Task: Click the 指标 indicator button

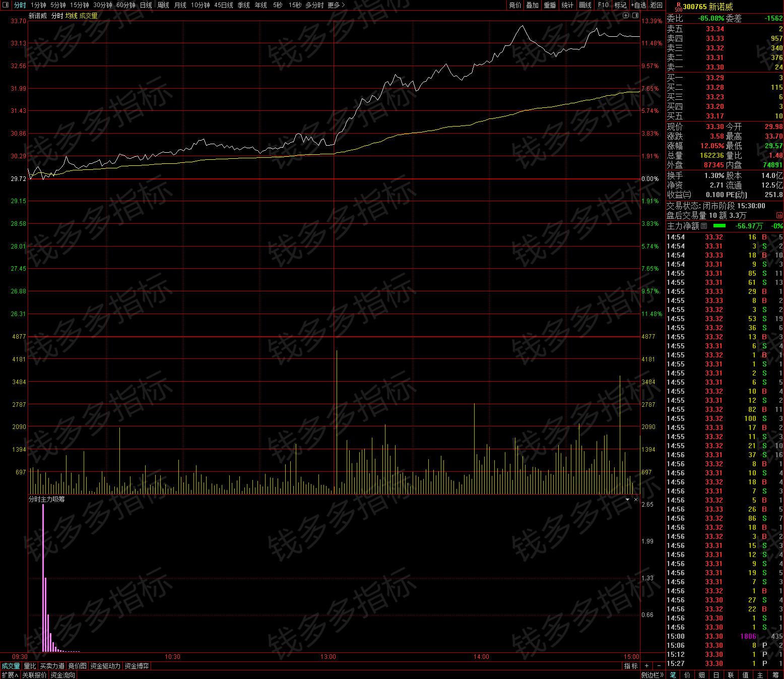Action: (631, 666)
